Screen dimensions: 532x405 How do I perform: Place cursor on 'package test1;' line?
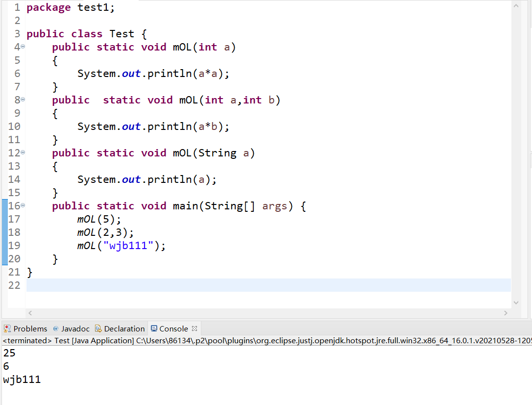click(x=71, y=7)
